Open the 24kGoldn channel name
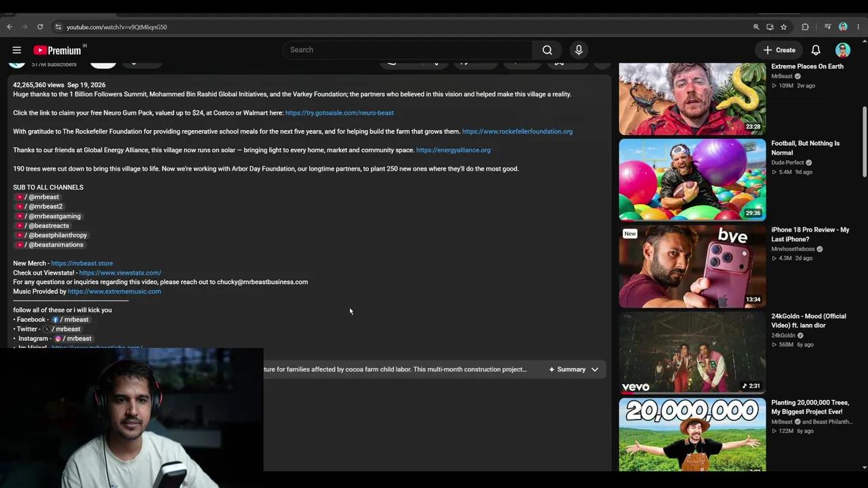 pos(783,335)
